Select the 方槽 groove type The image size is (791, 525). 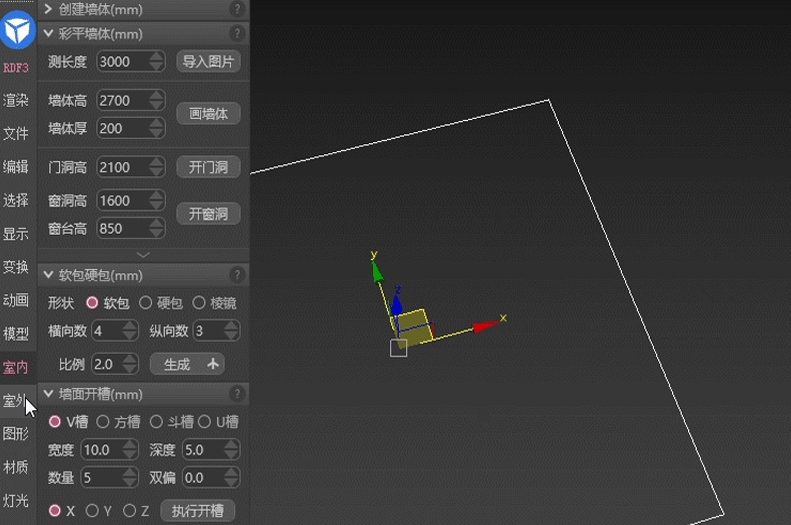(x=102, y=422)
